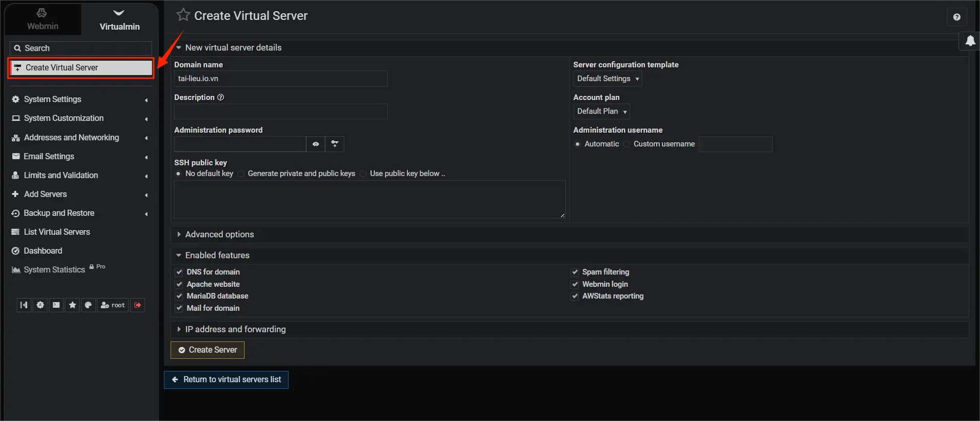
Task: Open favorites star in sidebar footer
Action: [73, 305]
